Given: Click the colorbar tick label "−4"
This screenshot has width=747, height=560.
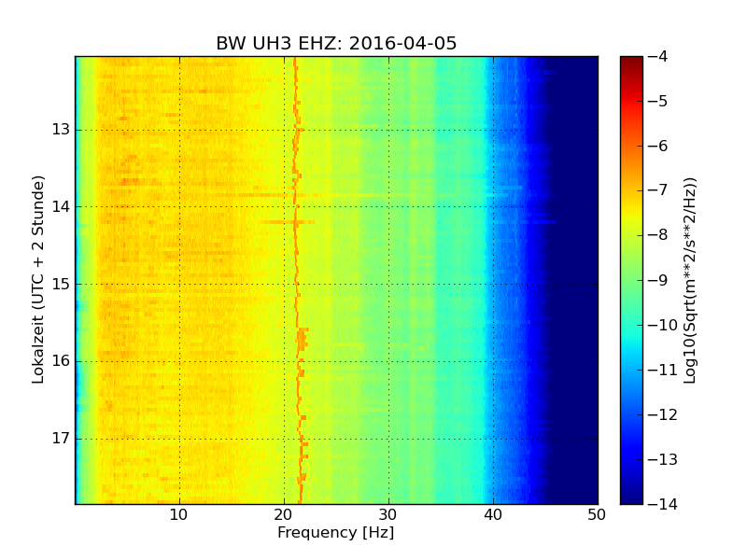Looking at the screenshot, I should pyautogui.click(x=658, y=56).
